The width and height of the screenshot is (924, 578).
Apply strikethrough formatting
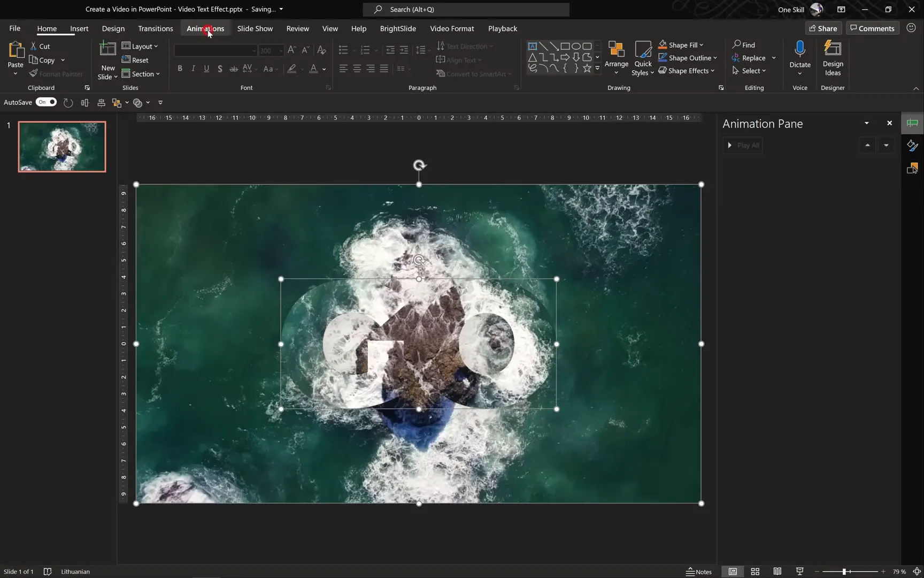[x=234, y=69]
